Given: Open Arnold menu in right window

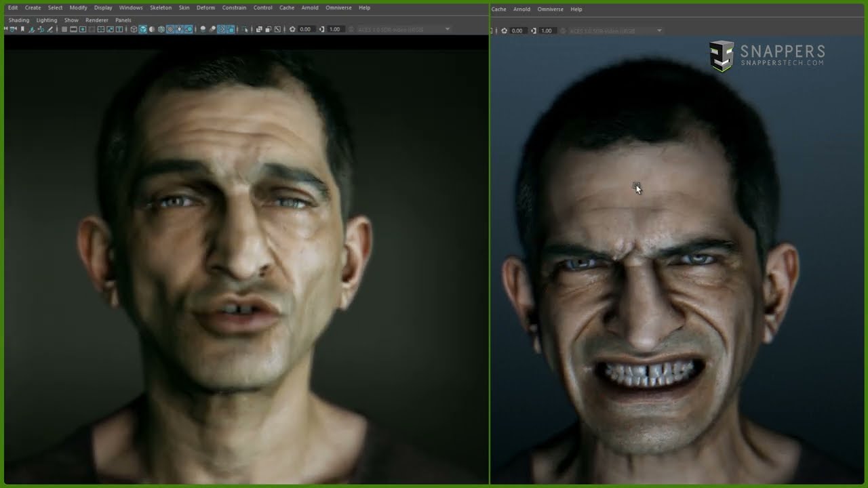Looking at the screenshot, I should (521, 9).
